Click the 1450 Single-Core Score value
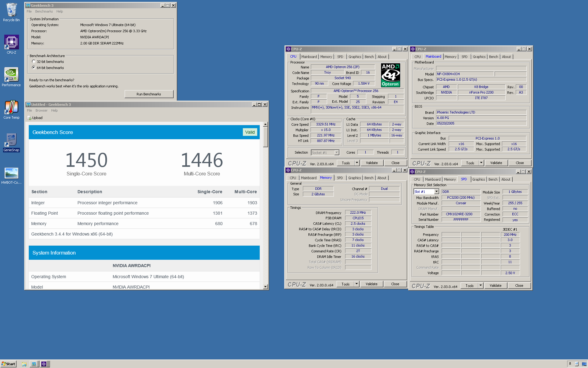The height and width of the screenshot is (368, 588). 86,160
